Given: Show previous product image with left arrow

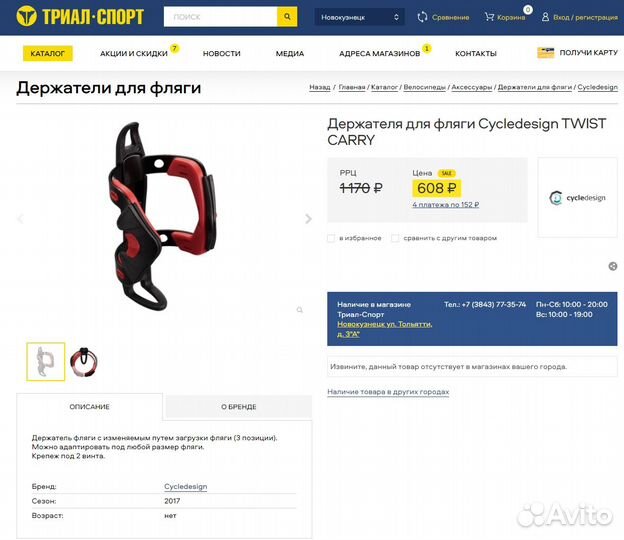Looking at the screenshot, I should tap(20, 218).
